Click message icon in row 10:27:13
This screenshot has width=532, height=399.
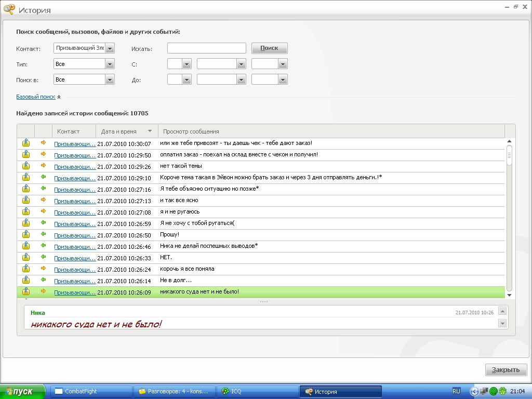point(26,200)
